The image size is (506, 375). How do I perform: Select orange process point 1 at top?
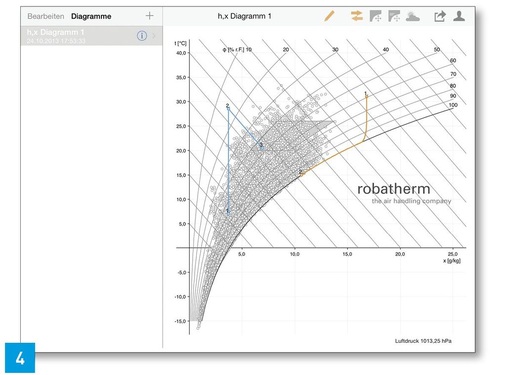(x=366, y=95)
